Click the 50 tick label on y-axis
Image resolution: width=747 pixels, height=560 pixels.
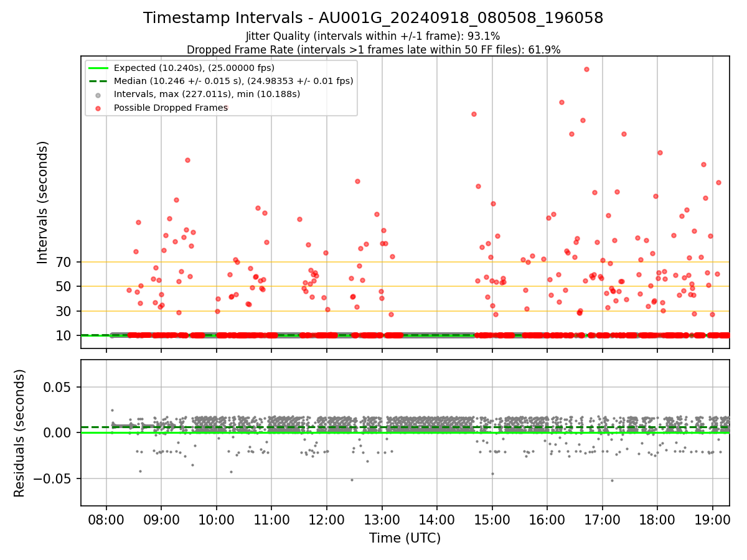(x=64, y=286)
